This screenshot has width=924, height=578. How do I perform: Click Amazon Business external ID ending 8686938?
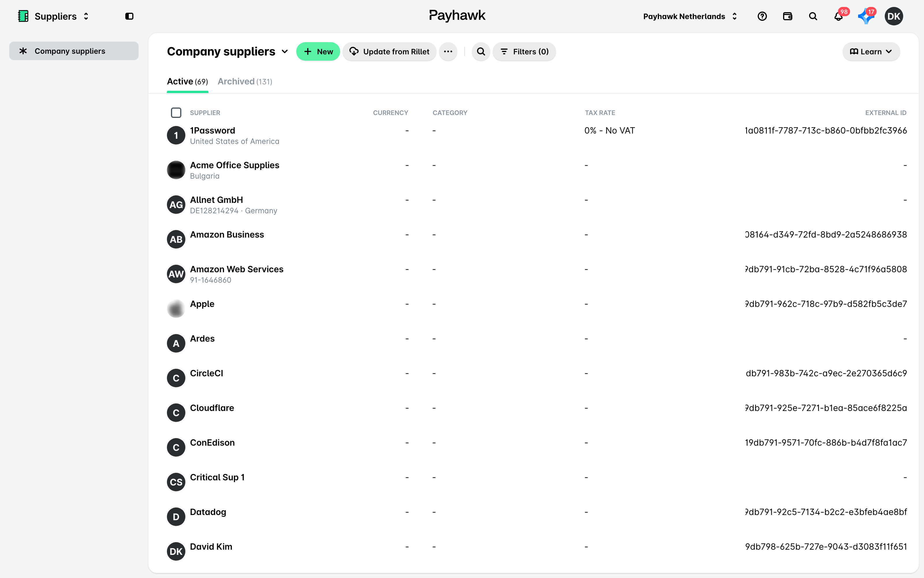(x=826, y=234)
